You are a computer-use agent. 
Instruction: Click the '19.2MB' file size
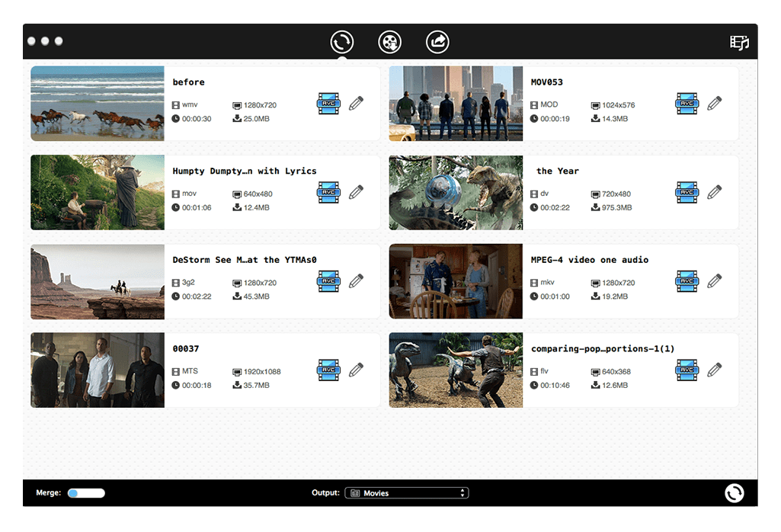coord(615,296)
